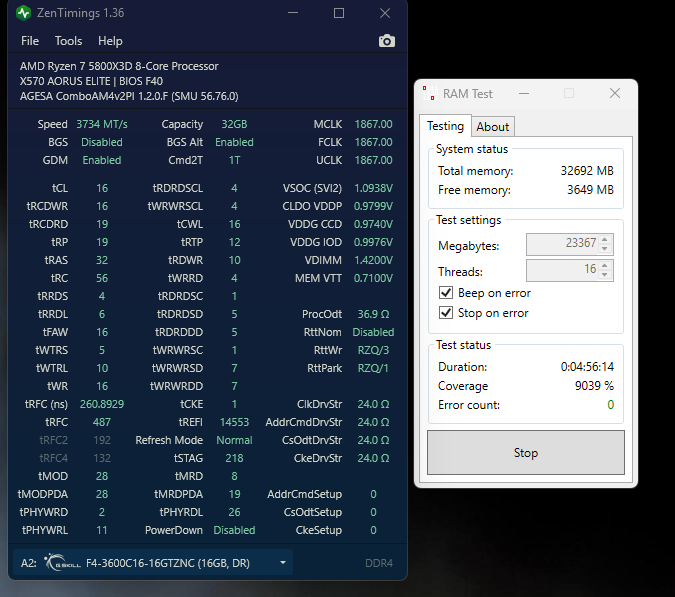Click the GDM value Enabled
This screenshot has width=675, height=597.
[102, 160]
